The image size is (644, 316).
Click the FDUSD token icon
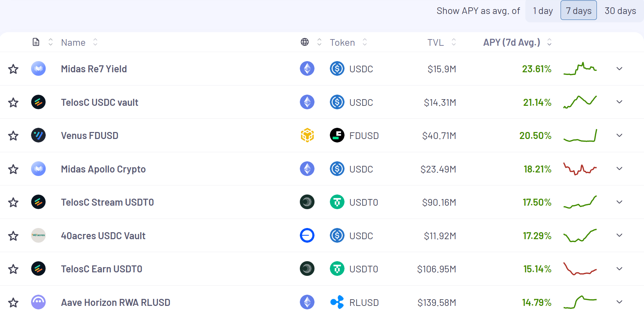(337, 135)
